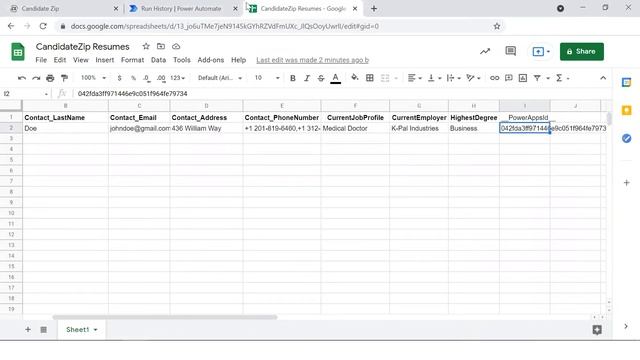Open the Help menu
640x360 pixels.
pos(238,60)
